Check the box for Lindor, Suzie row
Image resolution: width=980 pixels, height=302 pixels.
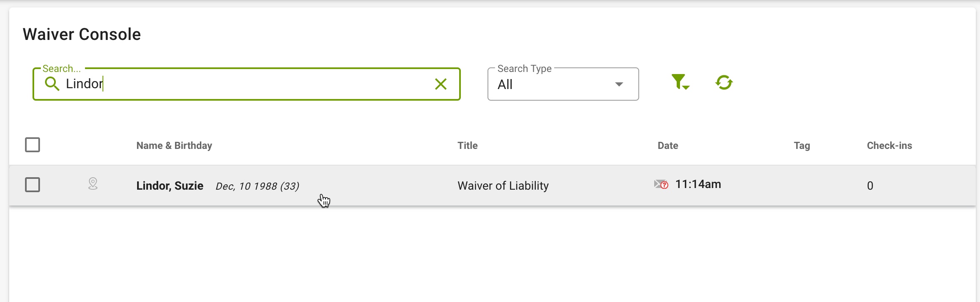click(32, 185)
